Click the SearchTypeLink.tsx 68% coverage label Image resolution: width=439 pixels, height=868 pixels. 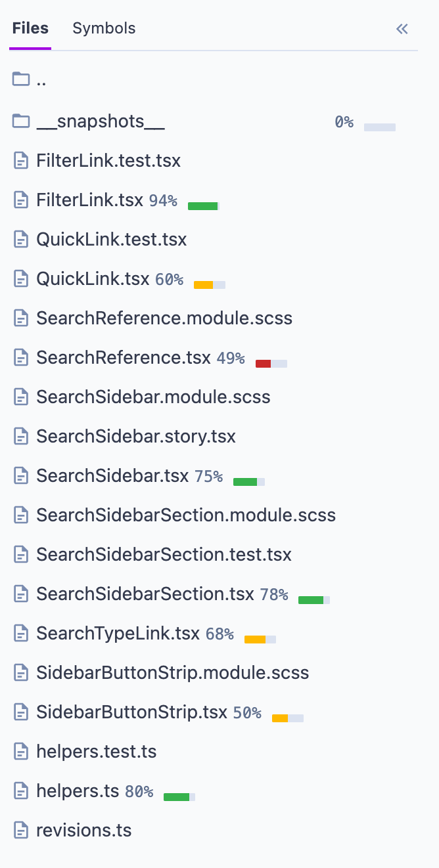pos(219,634)
